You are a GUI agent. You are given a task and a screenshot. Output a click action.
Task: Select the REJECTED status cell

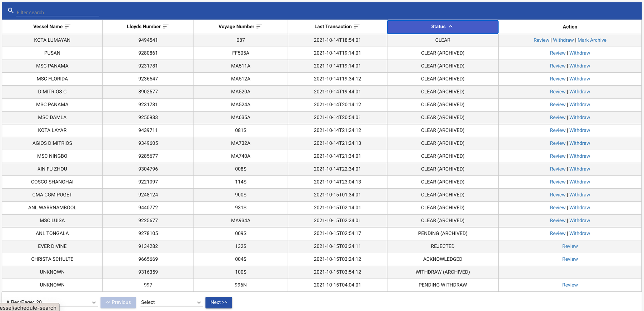[x=443, y=246]
